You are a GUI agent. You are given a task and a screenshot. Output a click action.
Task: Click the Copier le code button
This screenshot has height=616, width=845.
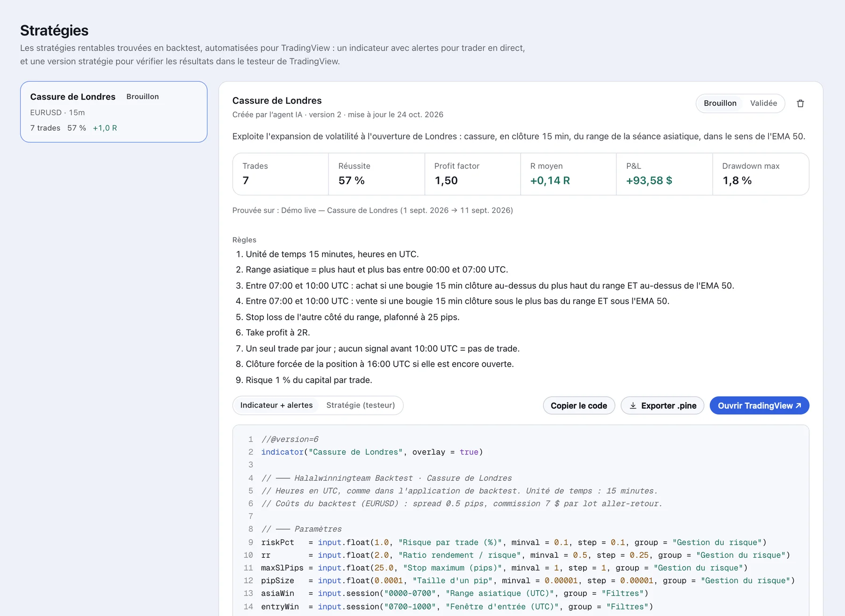point(579,406)
